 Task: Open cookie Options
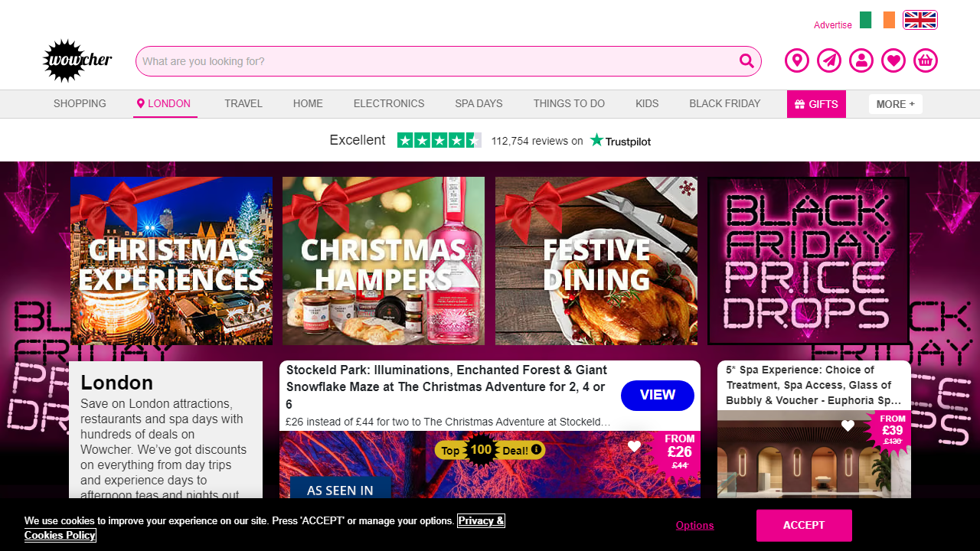tap(694, 525)
